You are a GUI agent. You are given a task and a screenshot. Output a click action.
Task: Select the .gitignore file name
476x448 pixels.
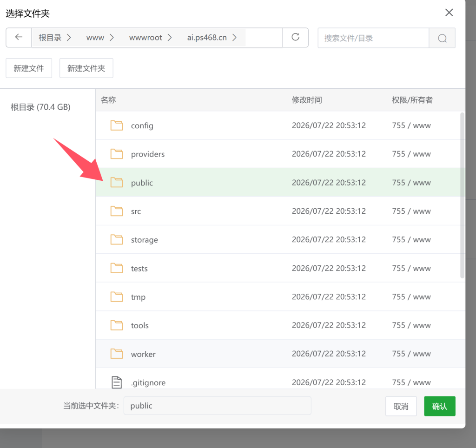click(148, 382)
